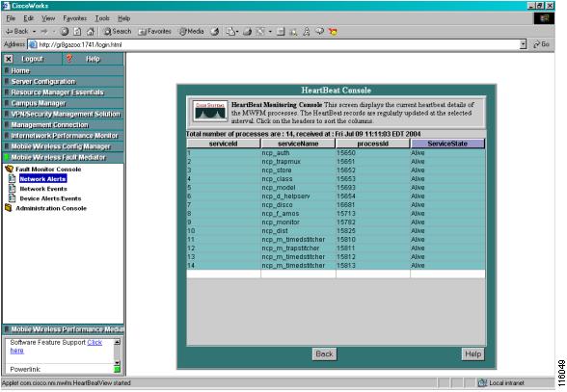Open the Favorites menu
567x392 pixels.
click(x=74, y=18)
